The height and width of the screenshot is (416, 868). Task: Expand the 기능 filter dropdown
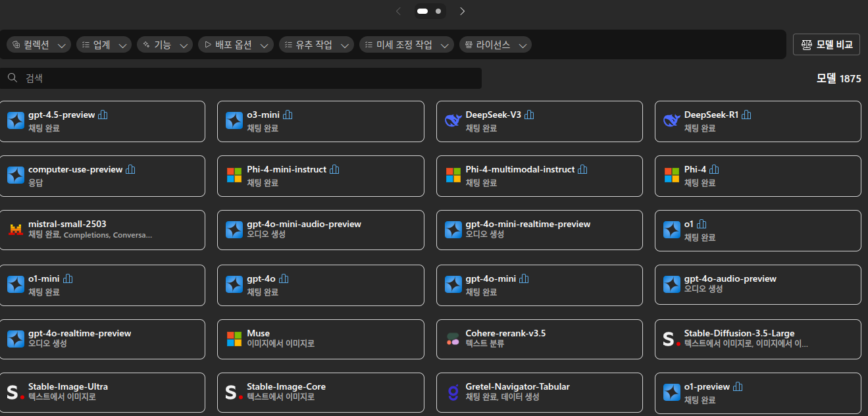click(165, 45)
